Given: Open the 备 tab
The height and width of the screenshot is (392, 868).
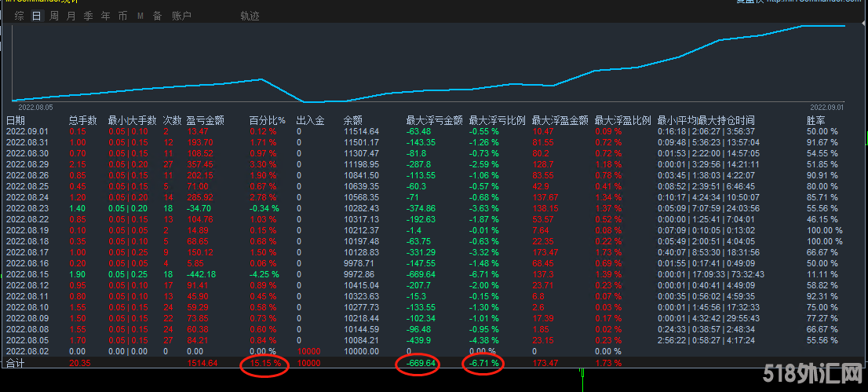Looking at the screenshot, I should coord(157,16).
